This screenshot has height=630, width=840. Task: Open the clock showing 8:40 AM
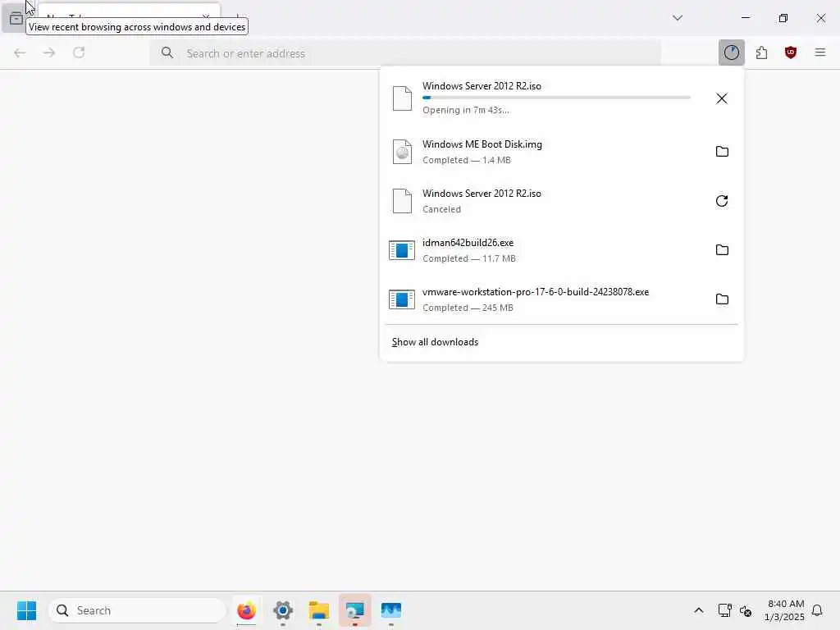[784, 610]
